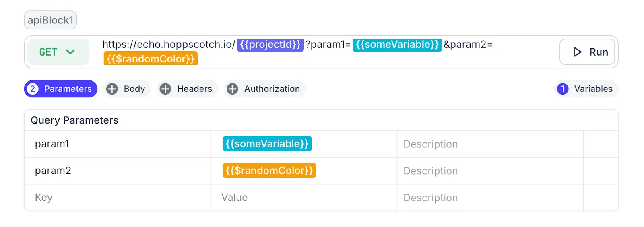
Task: Edit the $randomColor value for param2
Action: (x=269, y=171)
